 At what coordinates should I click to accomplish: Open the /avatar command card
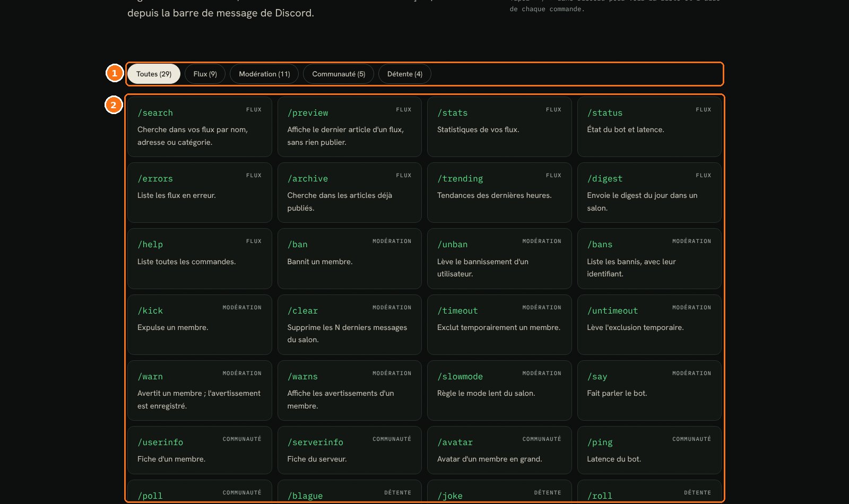point(499,450)
